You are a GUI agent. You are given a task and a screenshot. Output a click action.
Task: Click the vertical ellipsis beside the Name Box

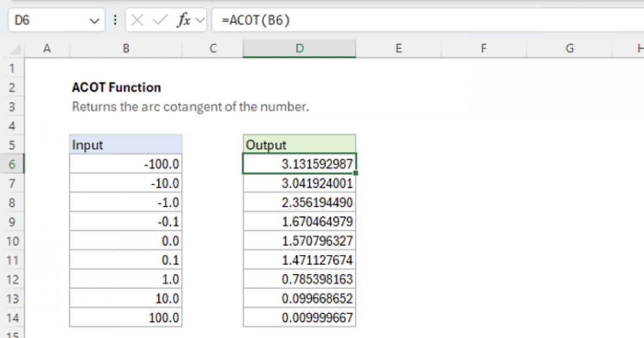click(115, 20)
